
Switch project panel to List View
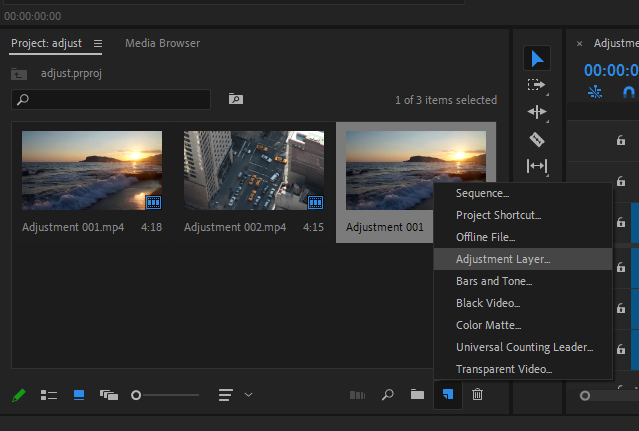pyautogui.click(x=48, y=395)
